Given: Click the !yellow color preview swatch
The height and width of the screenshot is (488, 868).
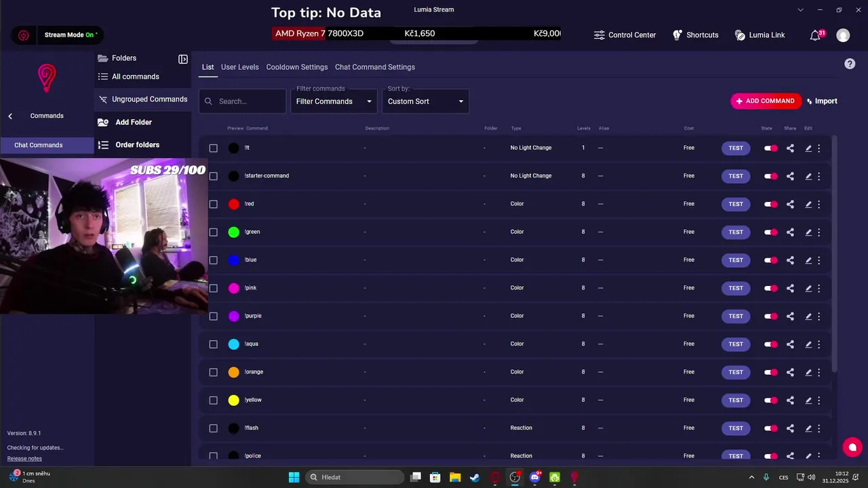Looking at the screenshot, I should [x=234, y=401].
